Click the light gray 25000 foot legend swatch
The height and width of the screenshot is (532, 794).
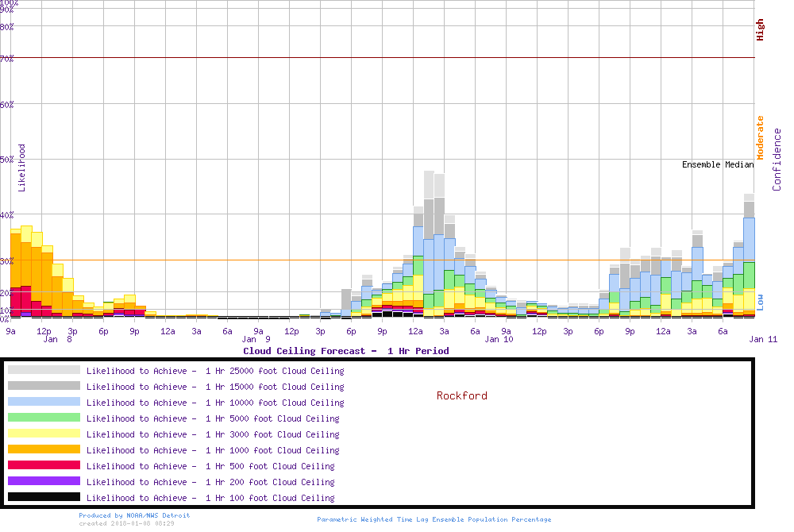[44, 370]
